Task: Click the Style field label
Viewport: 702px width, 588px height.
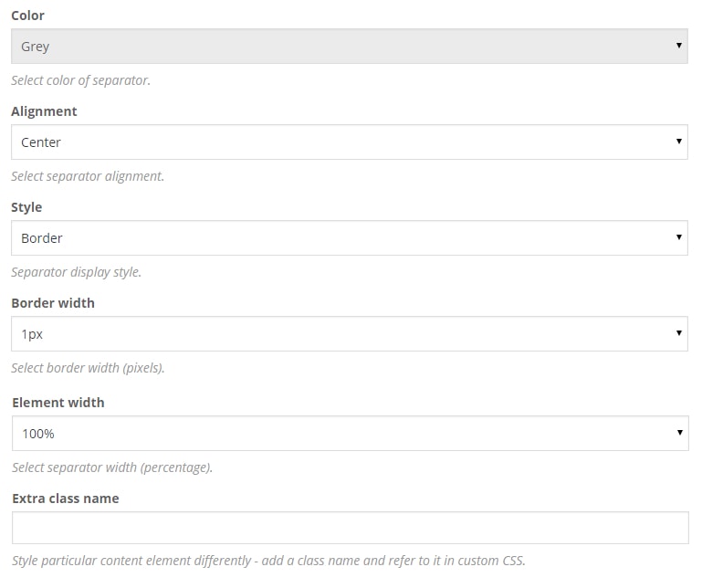Action: click(26, 207)
